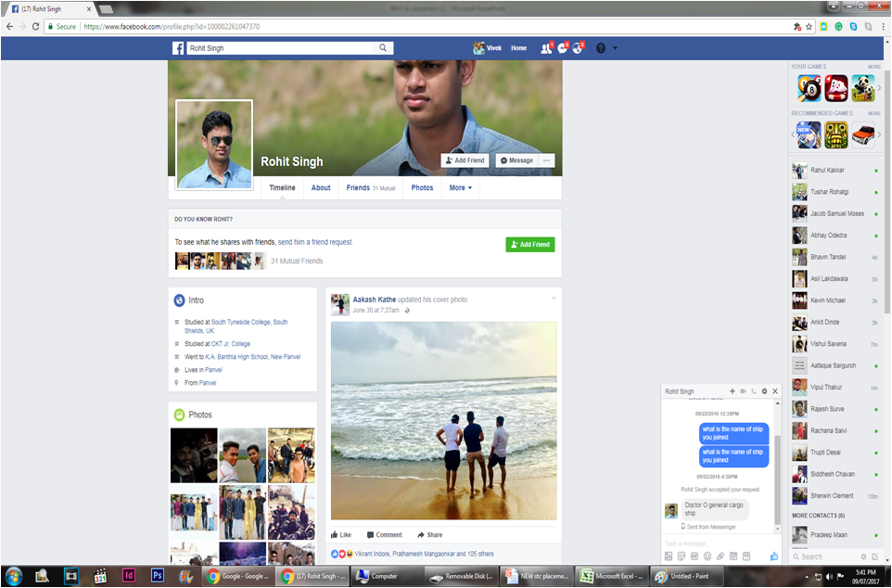Start new message from chat sidebar icon

875,556
